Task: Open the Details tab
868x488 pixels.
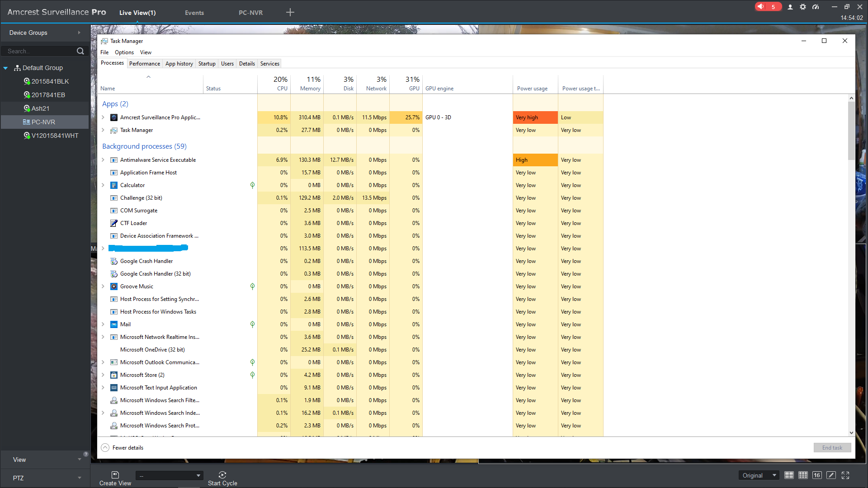Action: point(247,64)
